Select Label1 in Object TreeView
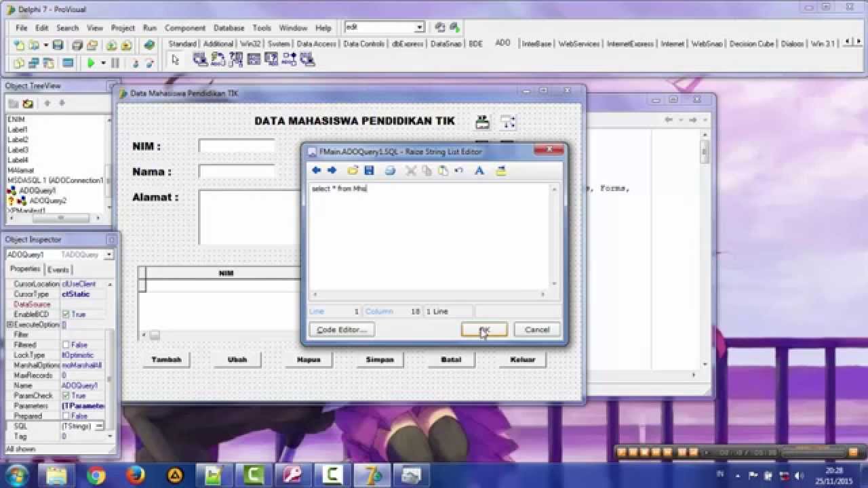 point(18,129)
